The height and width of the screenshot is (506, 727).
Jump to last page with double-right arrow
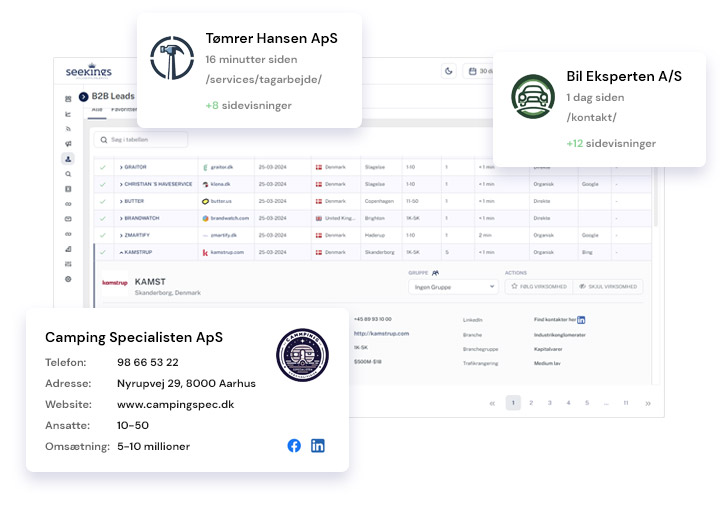point(648,403)
